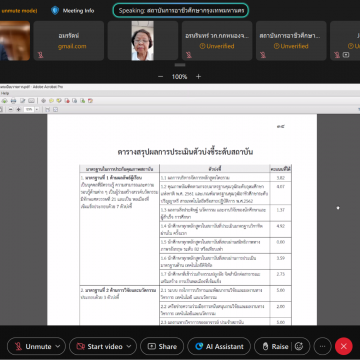Click the Share content button
The image size is (360, 360).
click(x=162, y=347)
